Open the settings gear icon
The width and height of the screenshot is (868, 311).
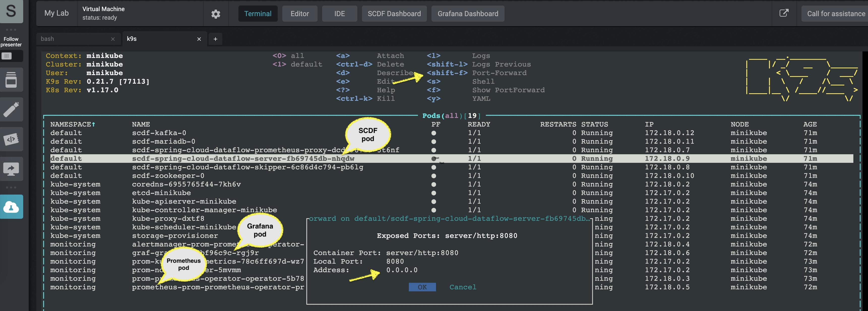point(216,14)
